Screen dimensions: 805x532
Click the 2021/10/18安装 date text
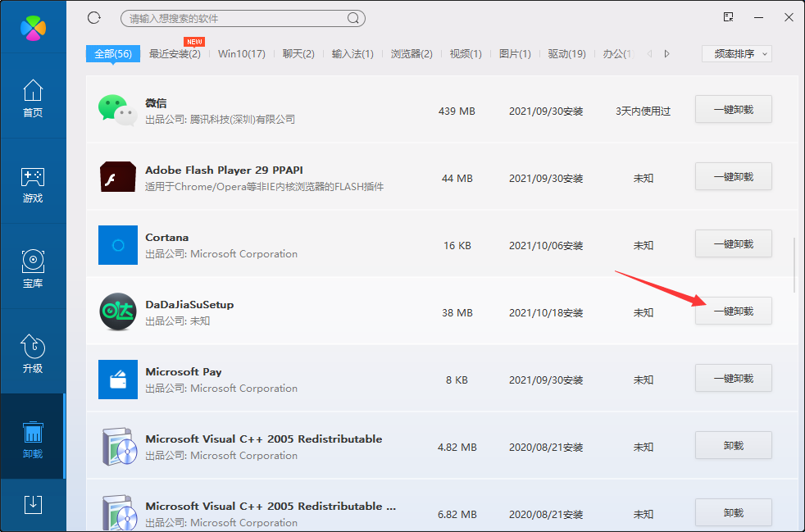[x=546, y=313]
